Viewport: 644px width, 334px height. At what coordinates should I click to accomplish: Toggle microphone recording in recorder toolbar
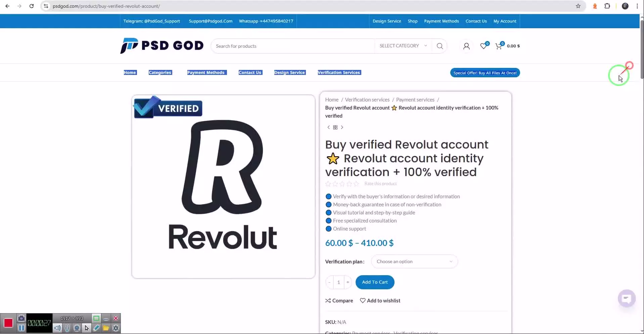tap(67, 328)
